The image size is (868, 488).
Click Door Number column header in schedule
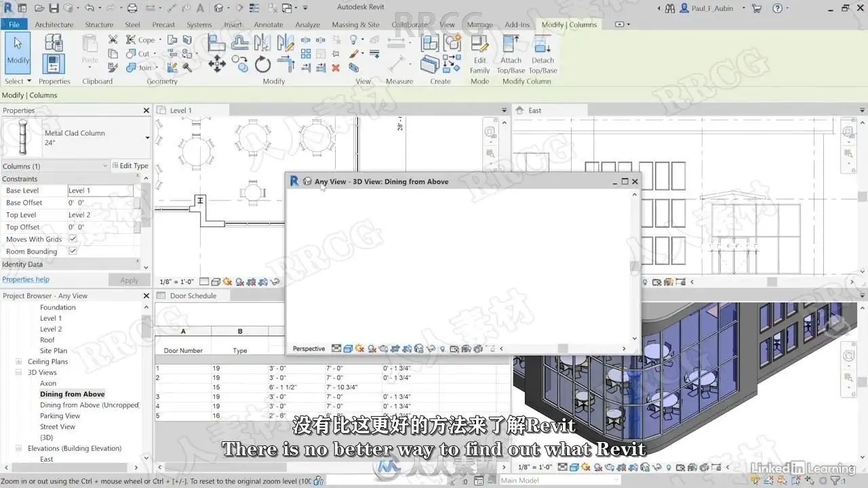coord(183,350)
